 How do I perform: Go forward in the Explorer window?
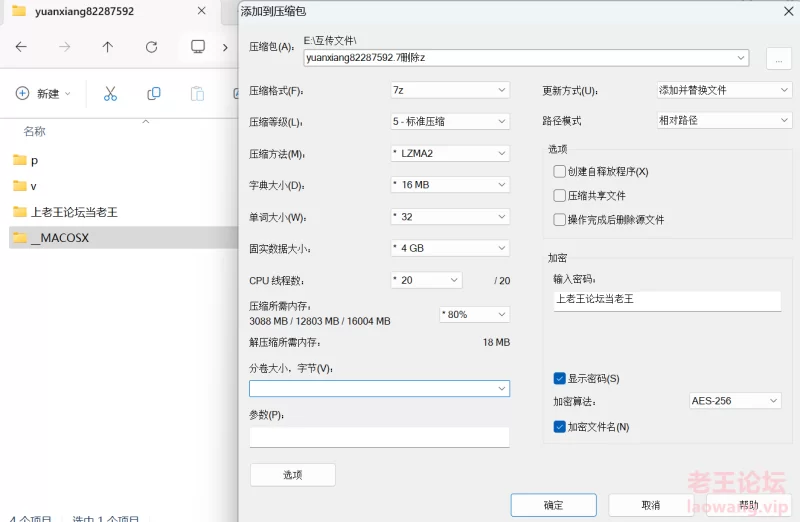64,47
